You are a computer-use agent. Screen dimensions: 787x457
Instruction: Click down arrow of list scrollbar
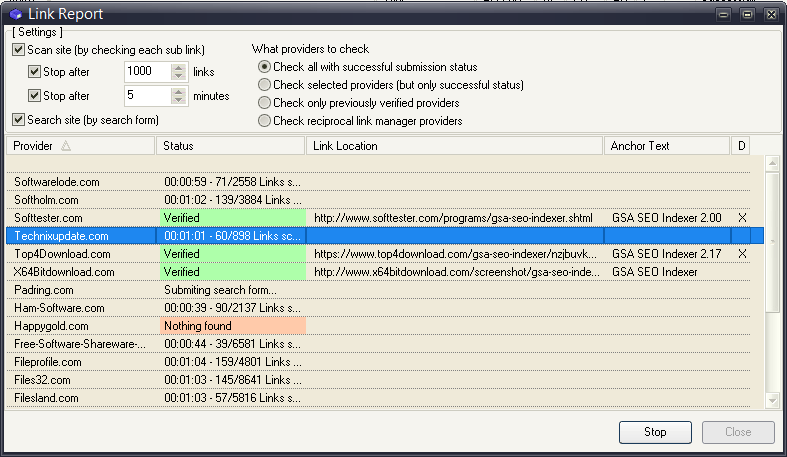pyautogui.click(x=772, y=400)
